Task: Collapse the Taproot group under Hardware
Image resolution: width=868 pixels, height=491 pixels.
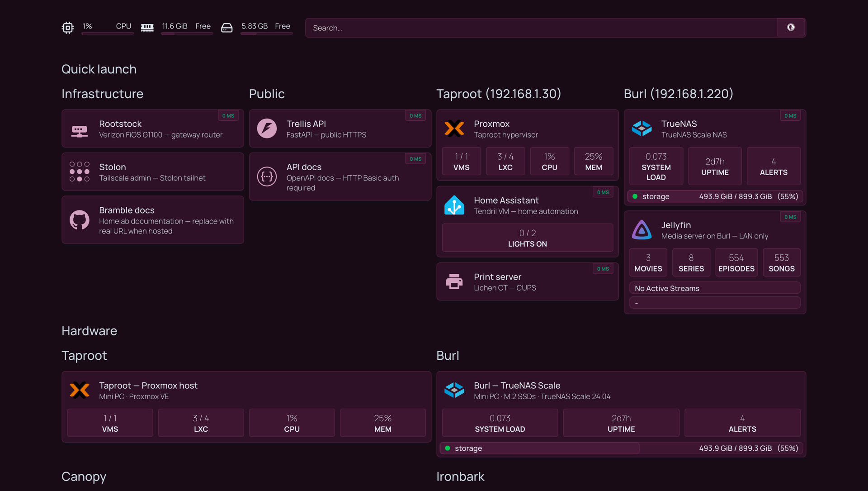Action: [84, 356]
